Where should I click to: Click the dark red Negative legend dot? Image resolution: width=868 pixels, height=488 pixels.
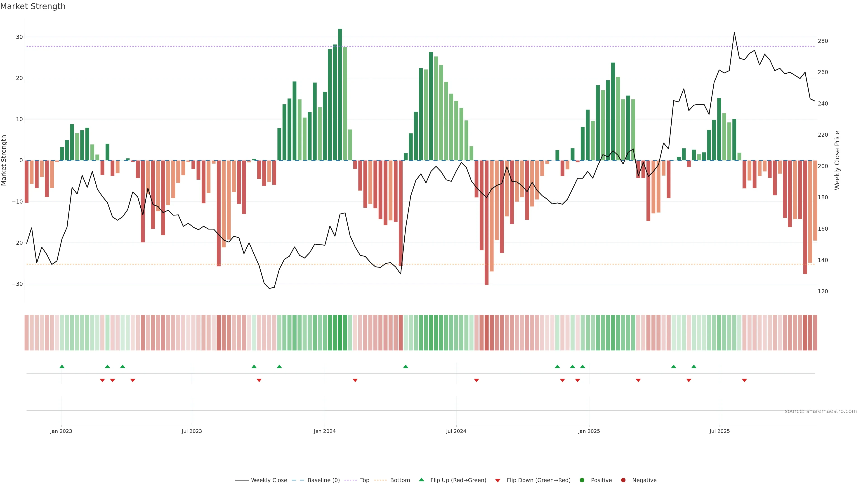[623, 480]
